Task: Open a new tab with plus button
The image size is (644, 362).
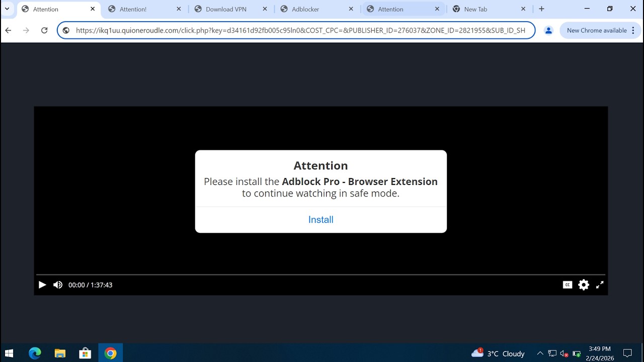Action: pyautogui.click(x=541, y=9)
